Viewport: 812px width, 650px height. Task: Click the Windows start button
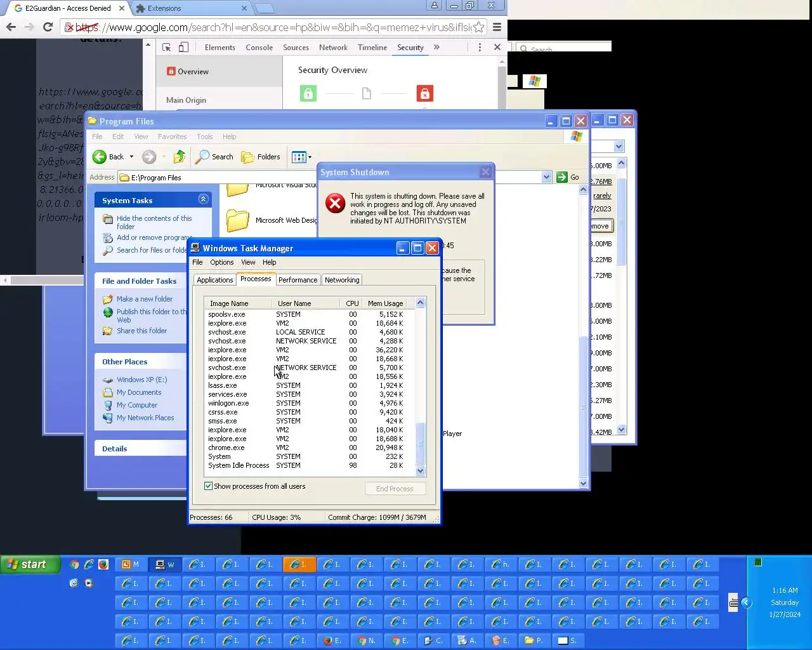(x=30, y=564)
